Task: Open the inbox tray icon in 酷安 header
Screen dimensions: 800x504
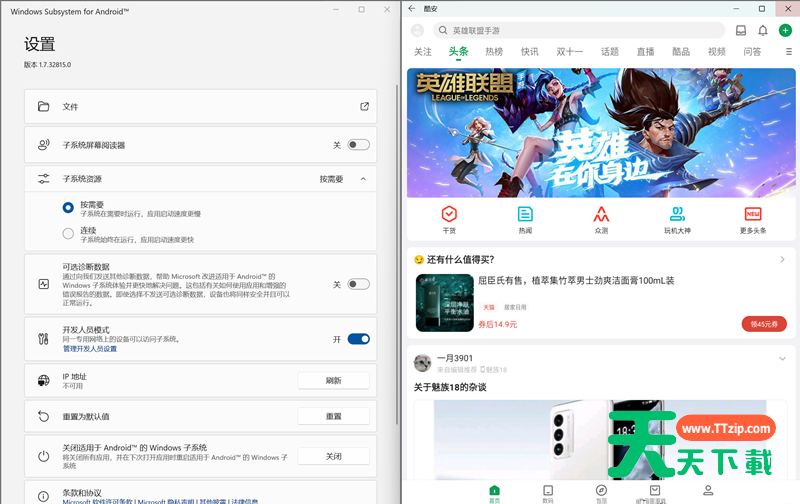Action: point(741,31)
